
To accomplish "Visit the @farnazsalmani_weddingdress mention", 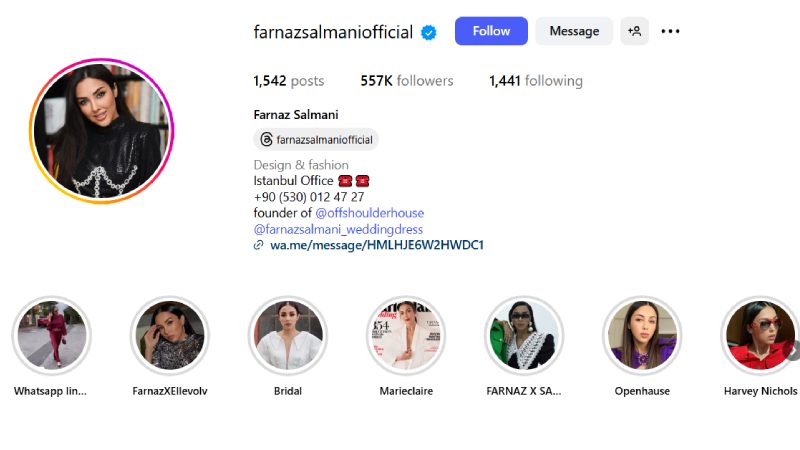I will pyautogui.click(x=338, y=229).
